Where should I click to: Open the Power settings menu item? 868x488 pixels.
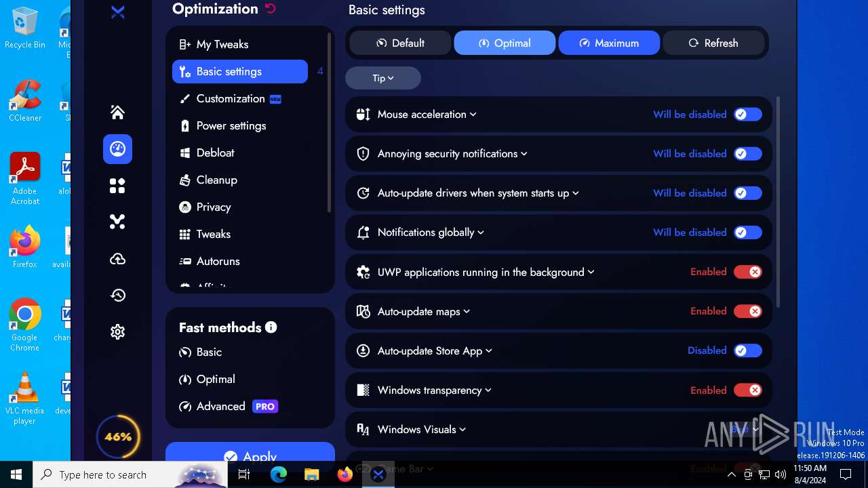(240, 125)
